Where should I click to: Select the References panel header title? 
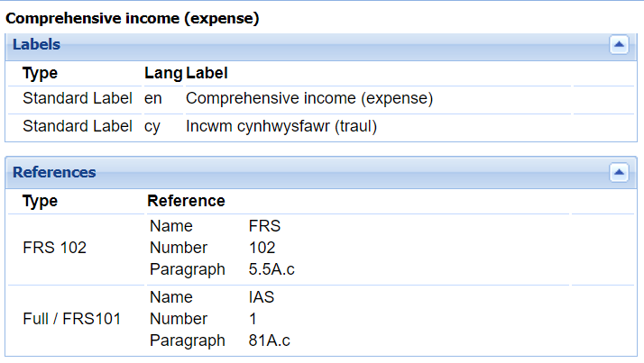point(54,172)
